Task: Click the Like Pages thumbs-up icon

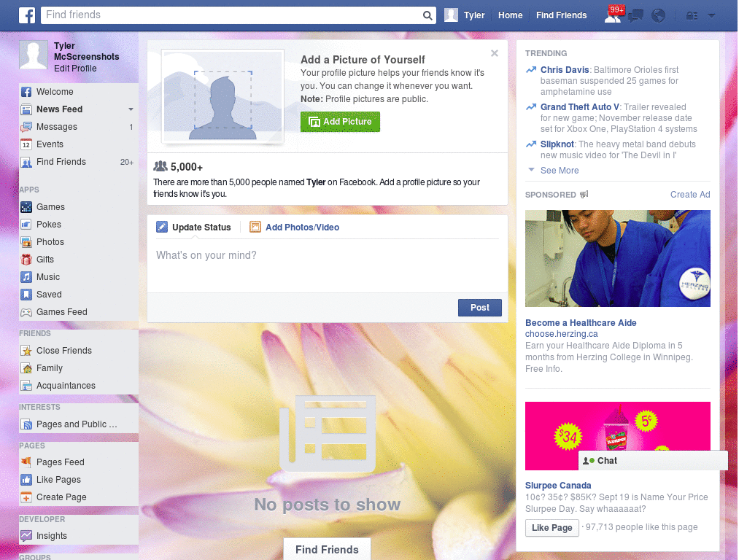Action: pyautogui.click(x=26, y=480)
